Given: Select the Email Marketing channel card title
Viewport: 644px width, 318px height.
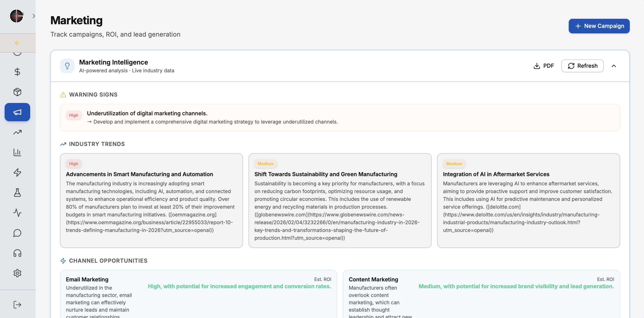Looking at the screenshot, I should (87, 280).
